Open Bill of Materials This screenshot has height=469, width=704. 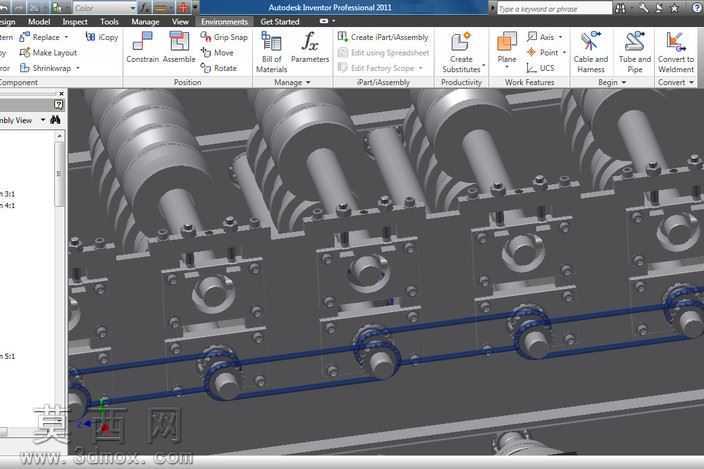point(271,52)
